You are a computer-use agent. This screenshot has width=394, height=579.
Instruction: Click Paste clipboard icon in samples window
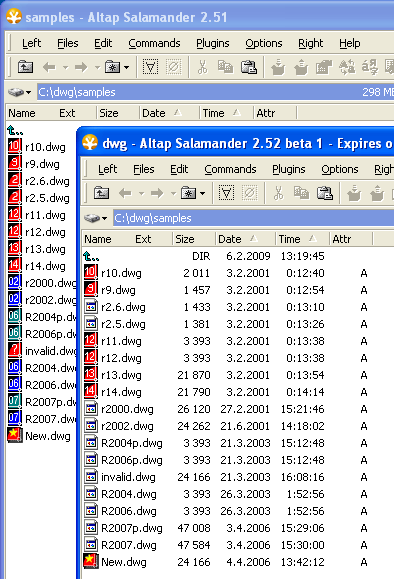[x=249, y=67]
